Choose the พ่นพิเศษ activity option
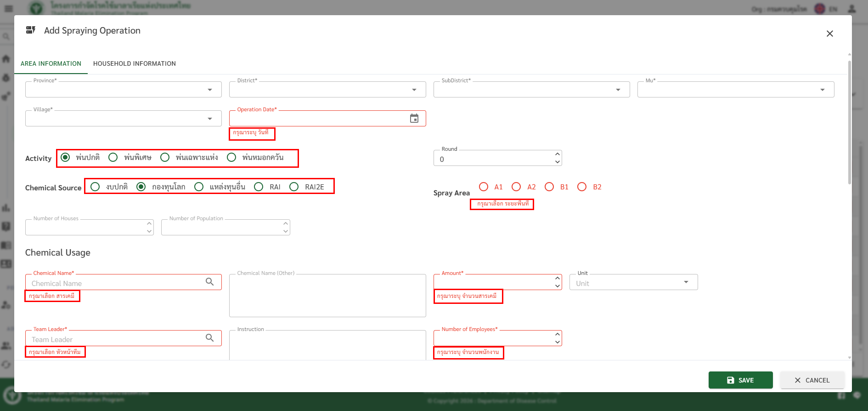 113,157
